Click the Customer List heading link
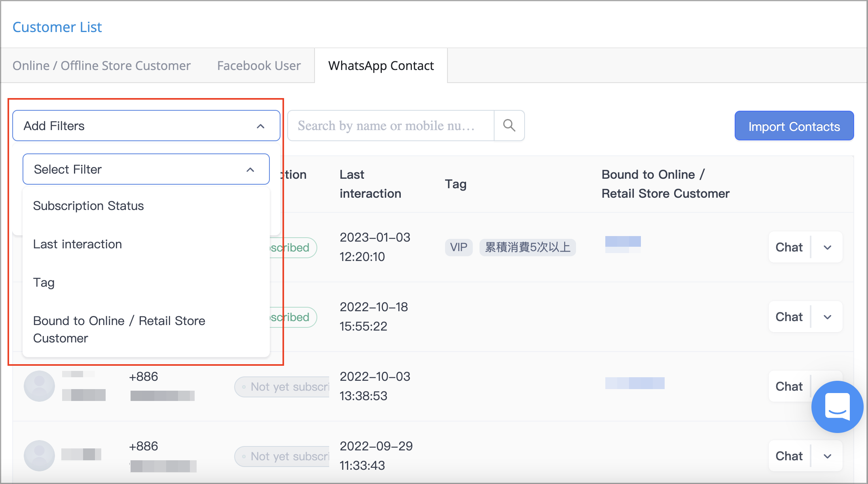This screenshot has height=484, width=868. [57, 27]
